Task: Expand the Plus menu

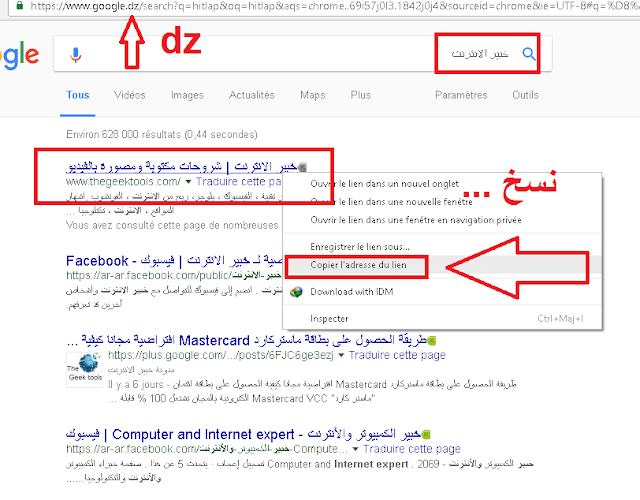Action: pos(360,95)
